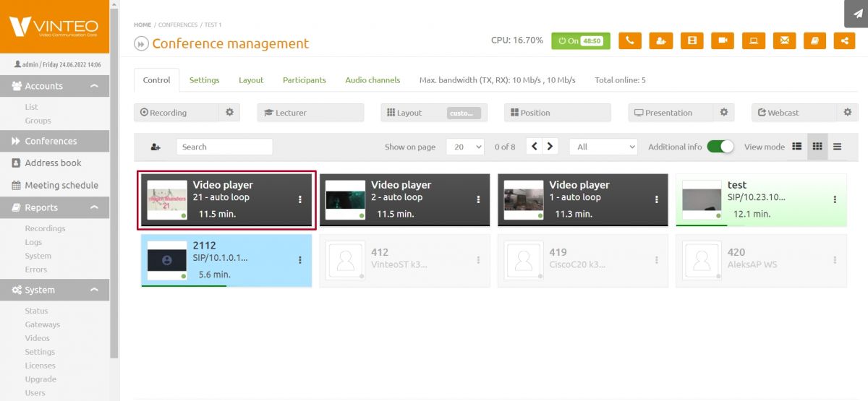Switch to grid tile view mode
Image resolution: width=868 pixels, height=401 pixels.
pyautogui.click(x=817, y=147)
